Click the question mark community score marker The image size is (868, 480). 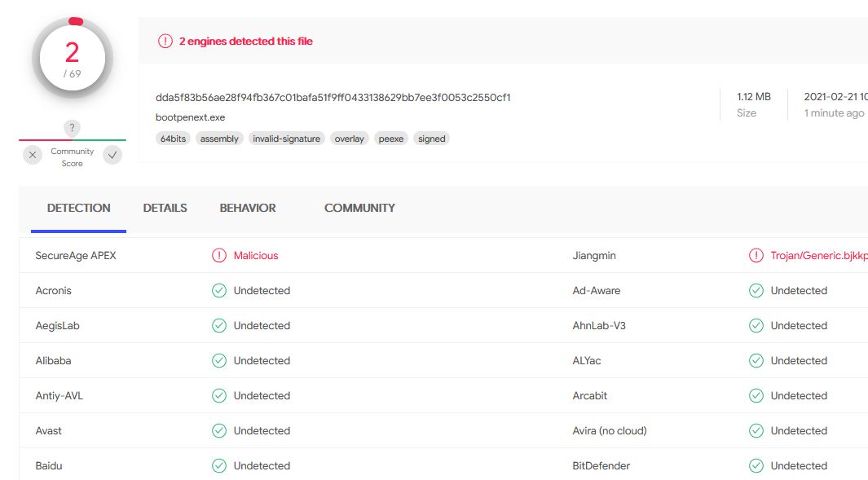pyautogui.click(x=73, y=128)
